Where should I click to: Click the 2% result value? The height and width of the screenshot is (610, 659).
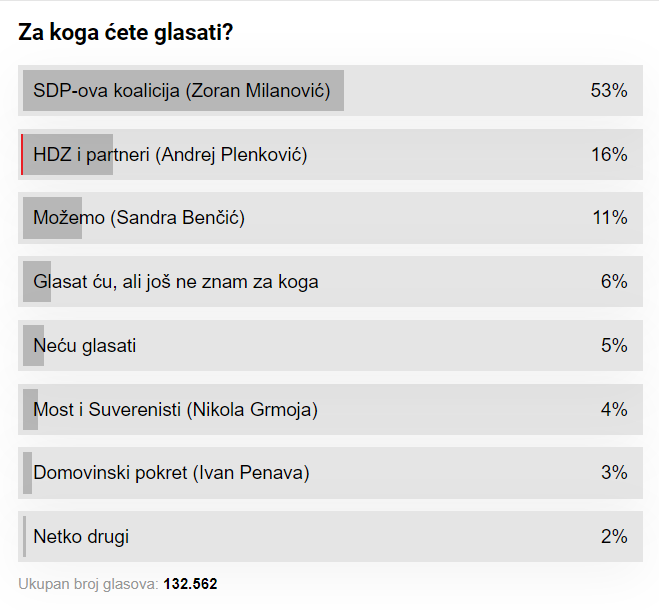tap(614, 537)
